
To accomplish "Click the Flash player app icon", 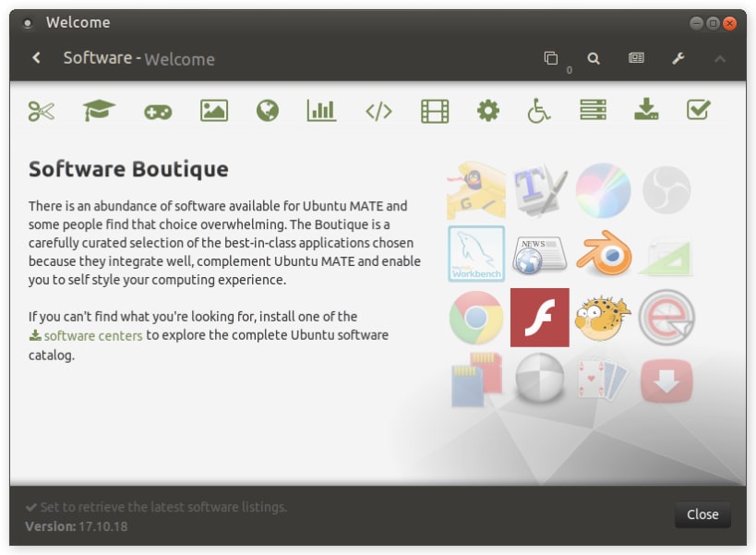I will [539, 318].
